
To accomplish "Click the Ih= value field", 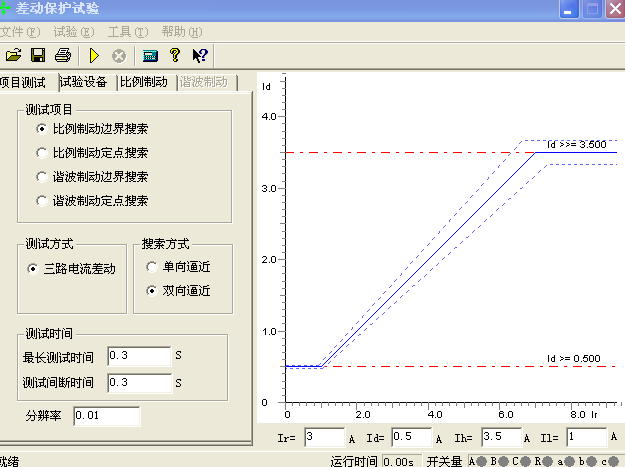I will pos(501,437).
